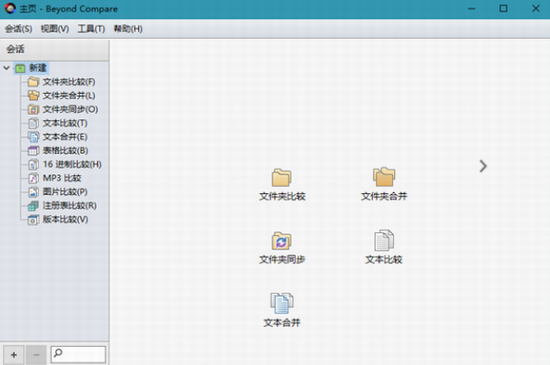Click the plus button to add session
This screenshot has width=550, height=365.
(14, 355)
